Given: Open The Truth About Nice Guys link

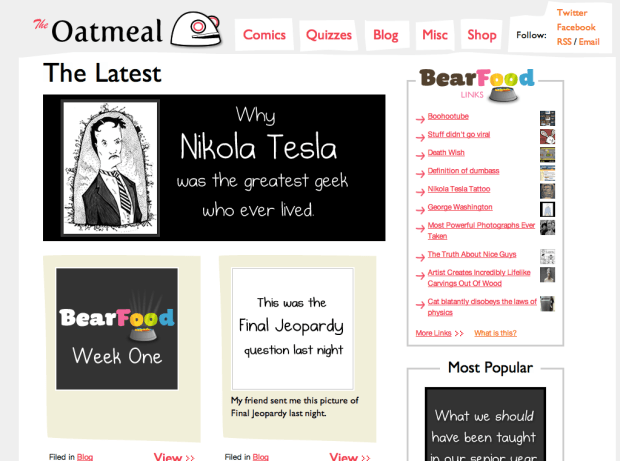Looking at the screenshot, I should [x=470, y=255].
